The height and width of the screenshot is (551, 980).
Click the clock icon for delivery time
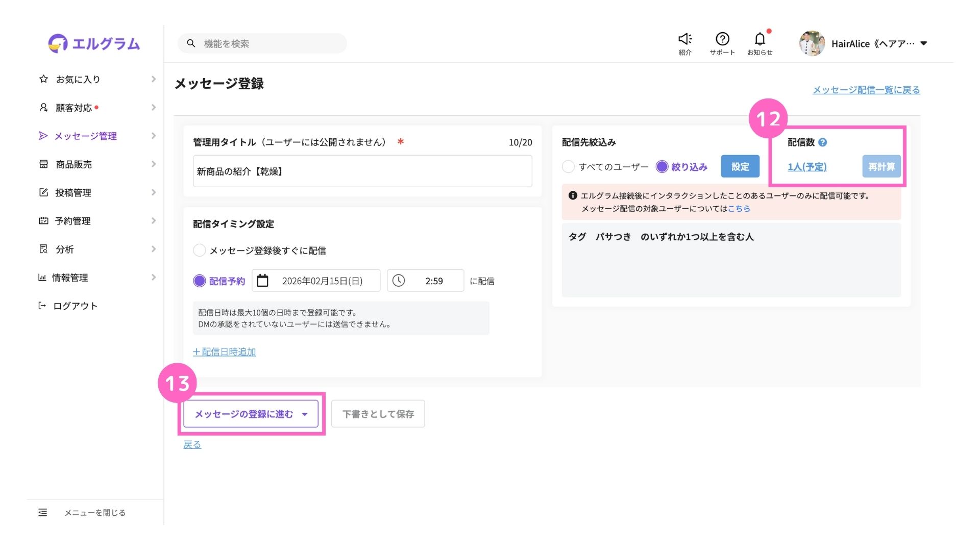pos(399,281)
